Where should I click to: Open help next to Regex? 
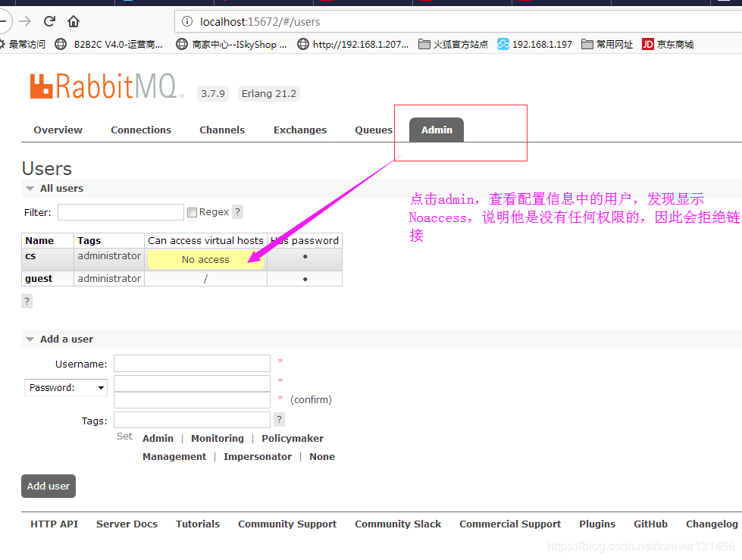(x=237, y=212)
